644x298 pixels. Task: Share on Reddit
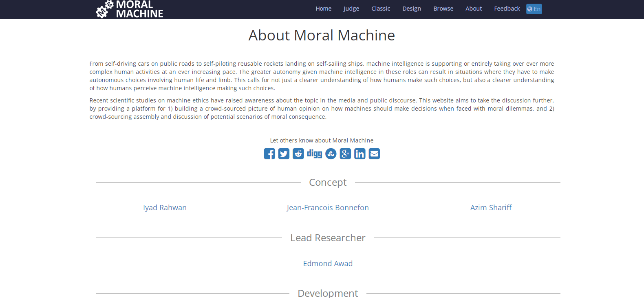click(298, 154)
